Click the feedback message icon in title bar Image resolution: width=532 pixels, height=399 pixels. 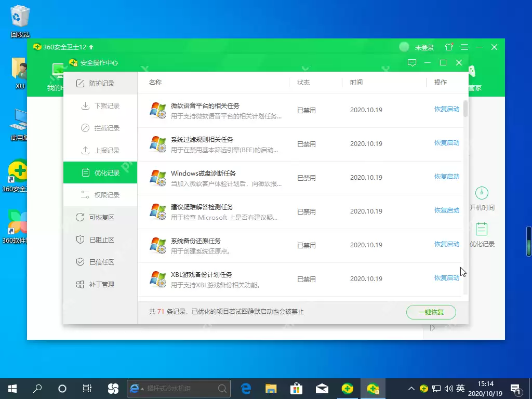pyautogui.click(x=412, y=63)
